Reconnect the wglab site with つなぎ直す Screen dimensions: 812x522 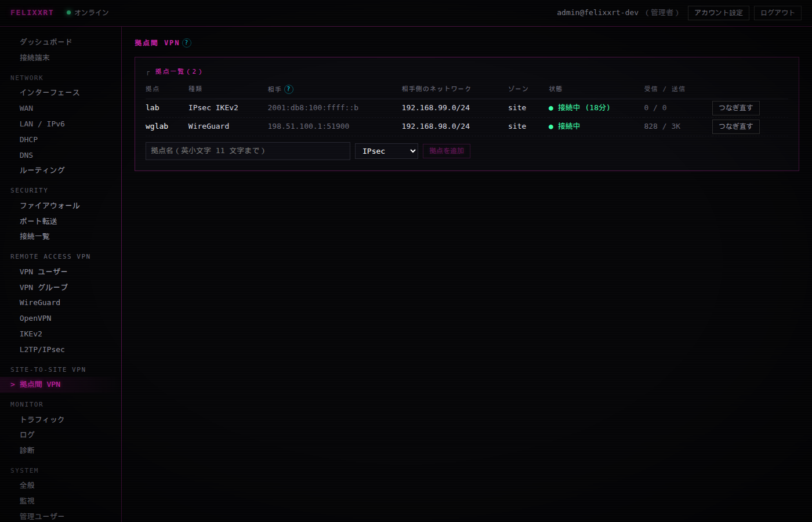point(735,126)
